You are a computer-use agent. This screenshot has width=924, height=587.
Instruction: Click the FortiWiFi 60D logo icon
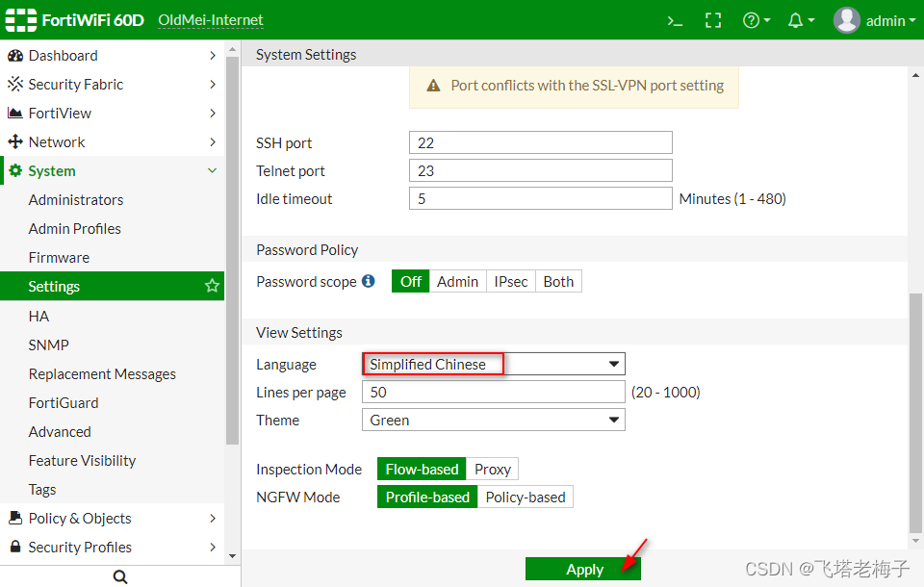pyautogui.click(x=20, y=20)
